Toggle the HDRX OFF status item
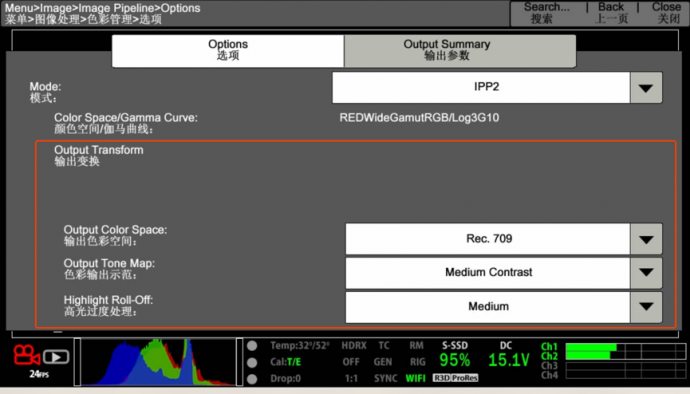This screenshot has height=394, width=690. [353, 354]
